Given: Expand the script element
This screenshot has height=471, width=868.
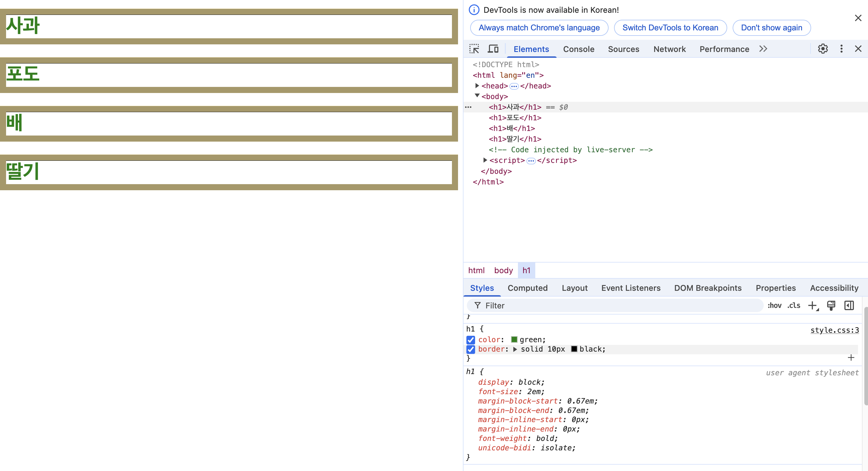Looking at the screenshot, I should [x=484, y=160].
